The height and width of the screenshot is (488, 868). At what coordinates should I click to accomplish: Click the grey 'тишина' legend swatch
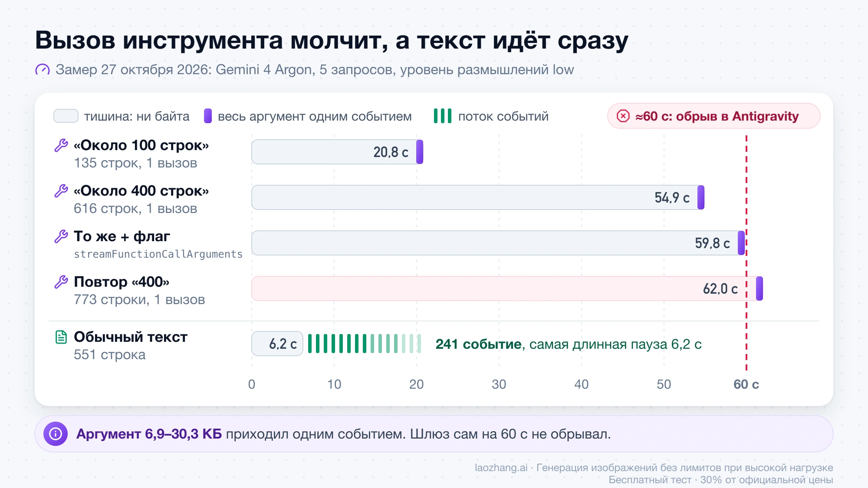click(x=66, y=116)
